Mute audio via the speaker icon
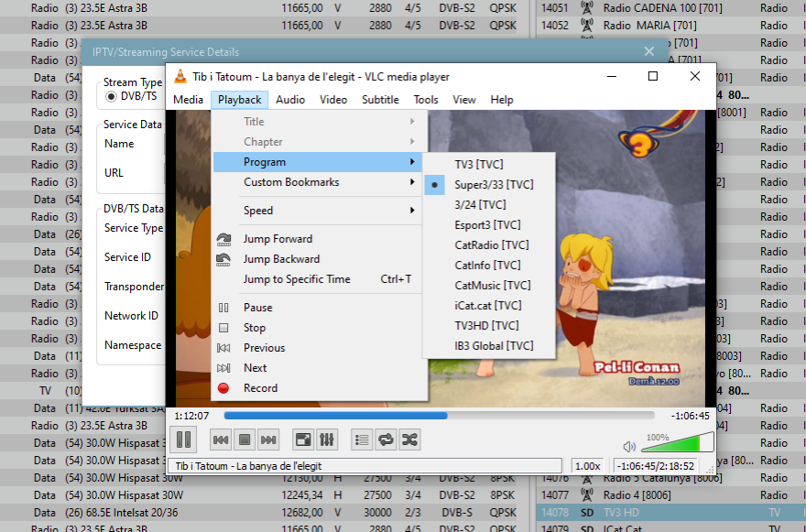The width and height of the screenshot is (806, 532). coord(629,446)
